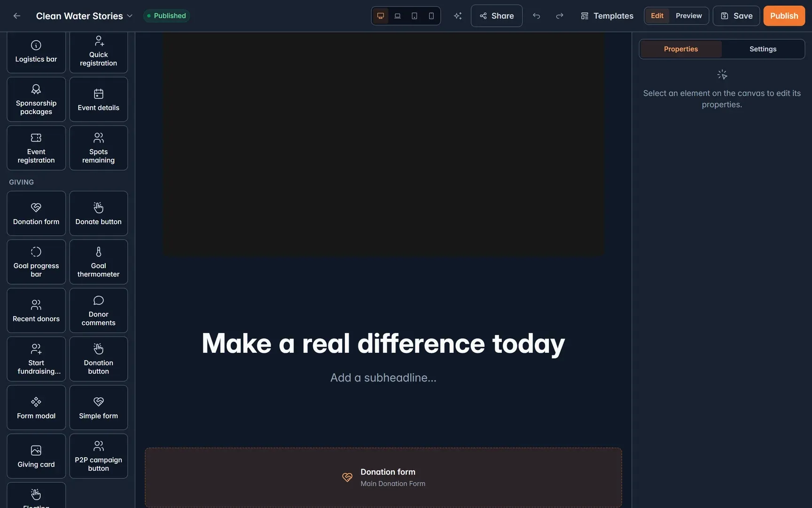Save the page

coord(736,16)
